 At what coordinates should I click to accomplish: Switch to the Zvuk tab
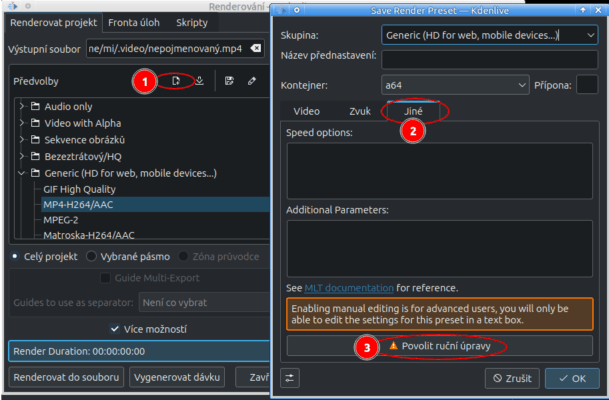(x=359, y=111)
